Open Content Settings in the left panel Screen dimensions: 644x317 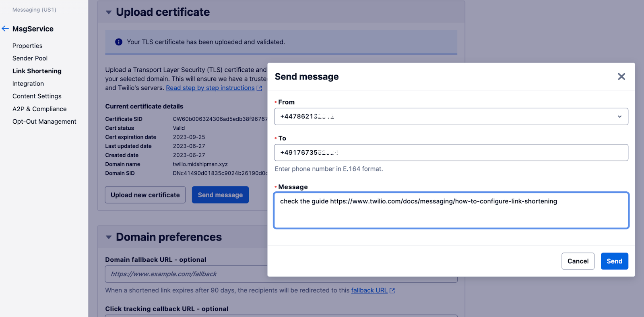[x=37, y=96]
